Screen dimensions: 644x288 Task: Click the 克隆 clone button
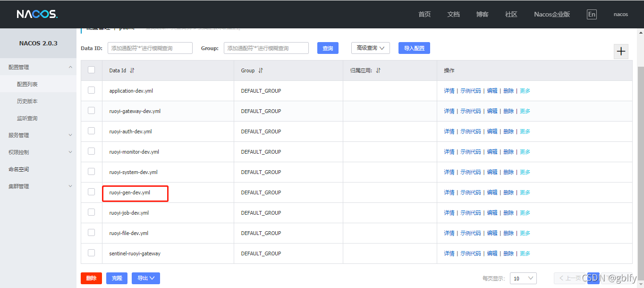pyautogui.click(x=117, y=278)
